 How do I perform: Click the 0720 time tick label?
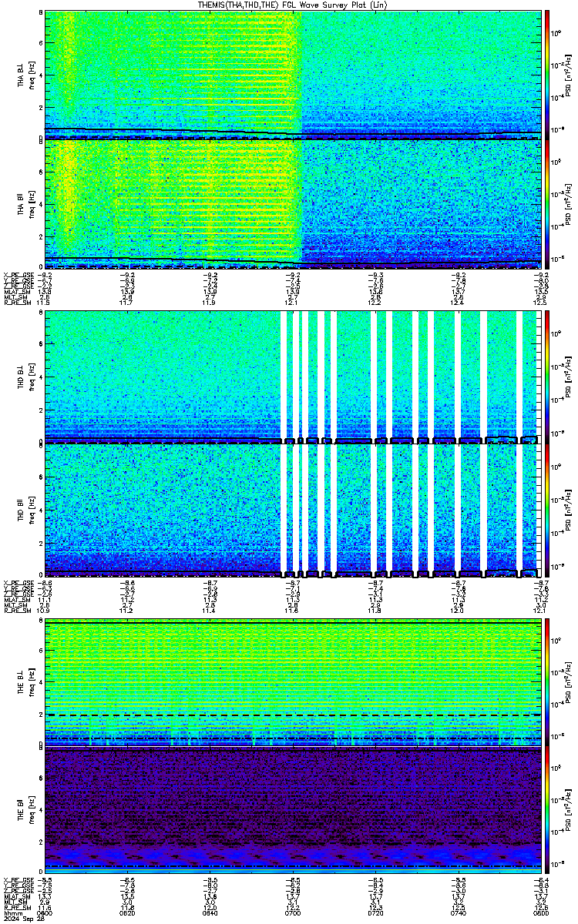click(375, 913)
